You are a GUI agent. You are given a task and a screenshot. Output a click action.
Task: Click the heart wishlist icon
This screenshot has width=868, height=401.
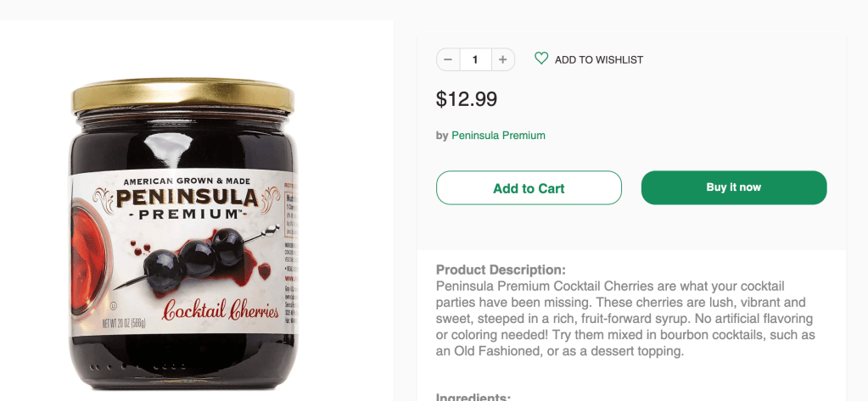[x=541, y=58]
